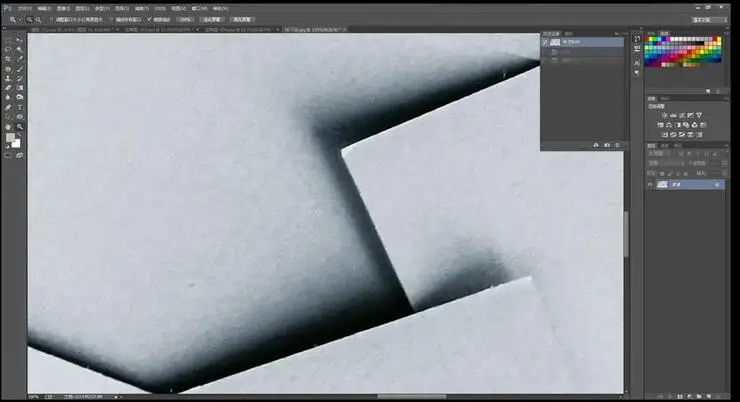Select the Ellipse shape tool

pos(19,117)
